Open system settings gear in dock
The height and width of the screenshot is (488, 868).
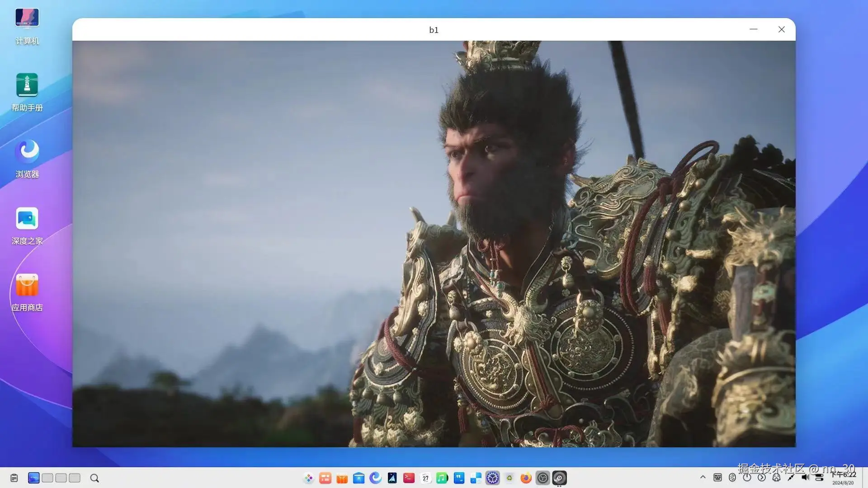click(492, 478)
